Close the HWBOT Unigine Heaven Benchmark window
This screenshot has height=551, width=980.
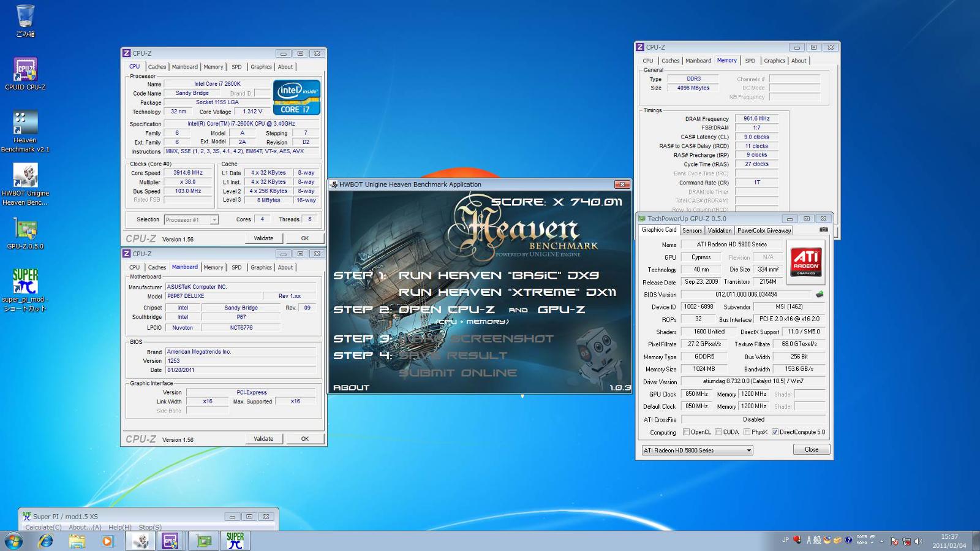[622, 184]
